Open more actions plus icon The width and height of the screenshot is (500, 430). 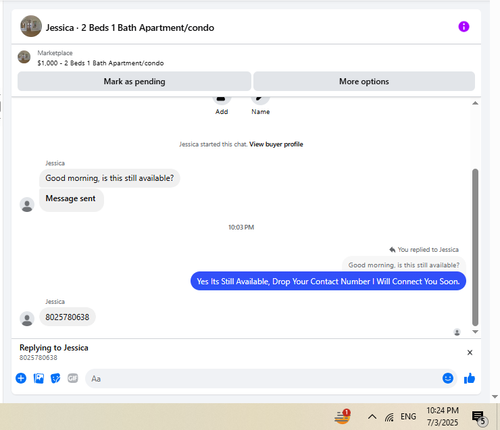21,378
